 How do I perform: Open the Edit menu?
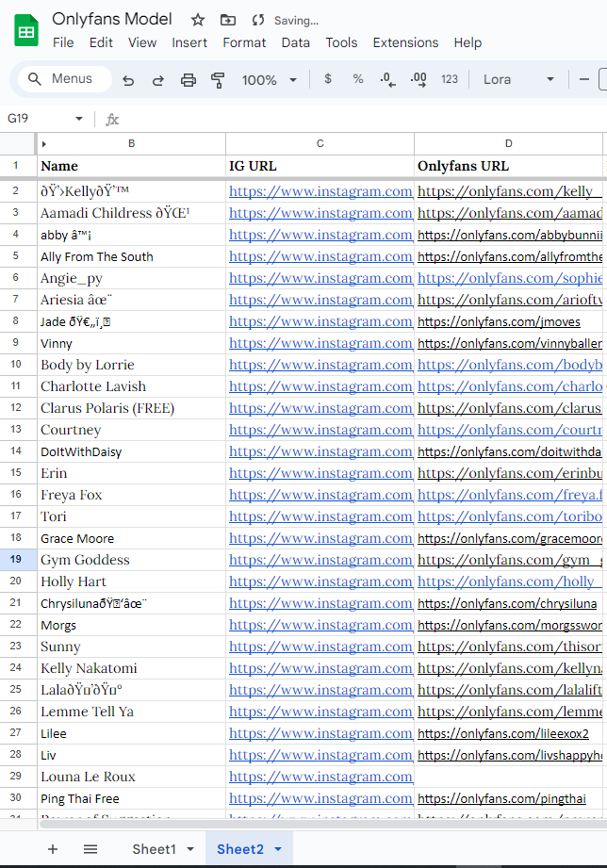point(101,42)
